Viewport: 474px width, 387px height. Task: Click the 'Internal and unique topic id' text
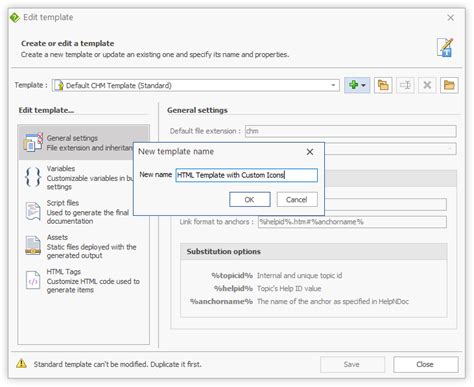tap(300, 276)
